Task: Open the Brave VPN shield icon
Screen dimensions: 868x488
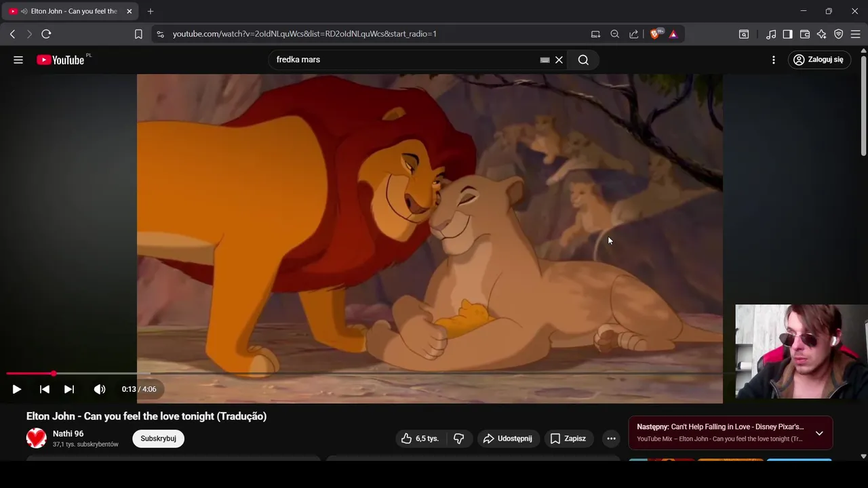Action: pyautogui.click(x=839, y=34)
